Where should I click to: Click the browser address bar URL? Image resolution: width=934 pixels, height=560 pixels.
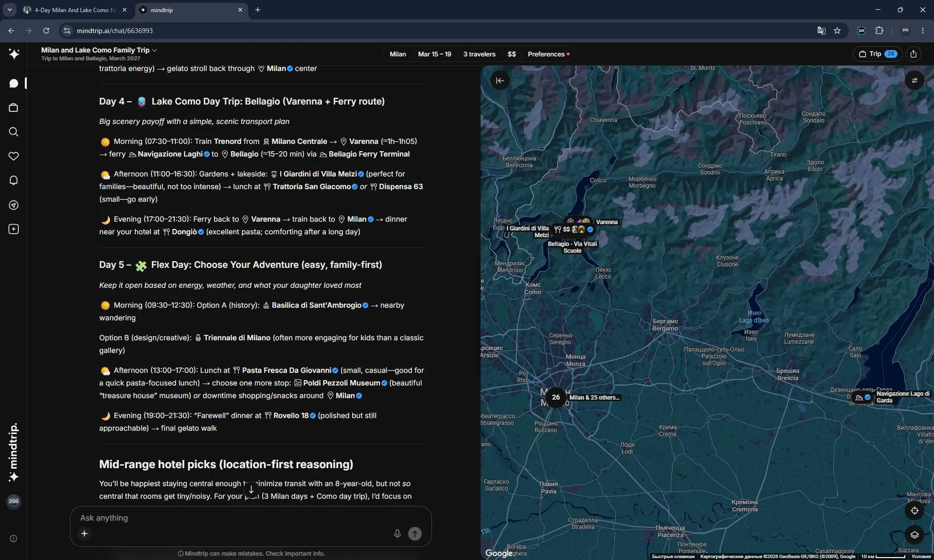[115, 31]
